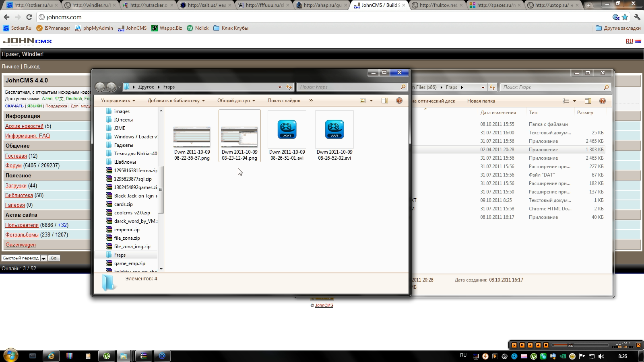Viewport: 644px width, 362px height.
Task: Open the Chrome wrench settings menu
Action: click(637, 17)
